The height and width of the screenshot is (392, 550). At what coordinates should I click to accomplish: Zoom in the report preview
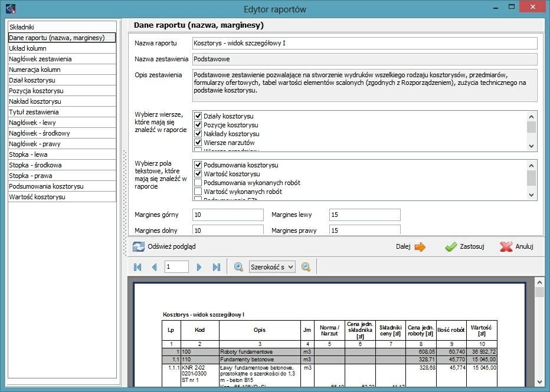pyautogui.click(x=238, y=267)
